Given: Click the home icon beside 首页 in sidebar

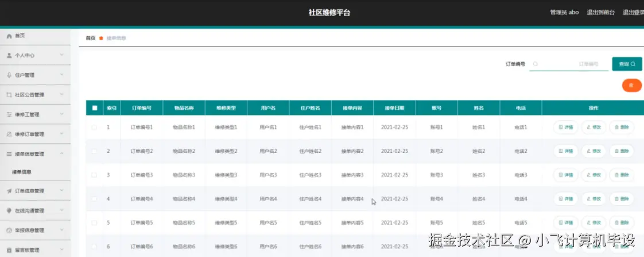Looking at the screenshot, I should pos(9,36).
